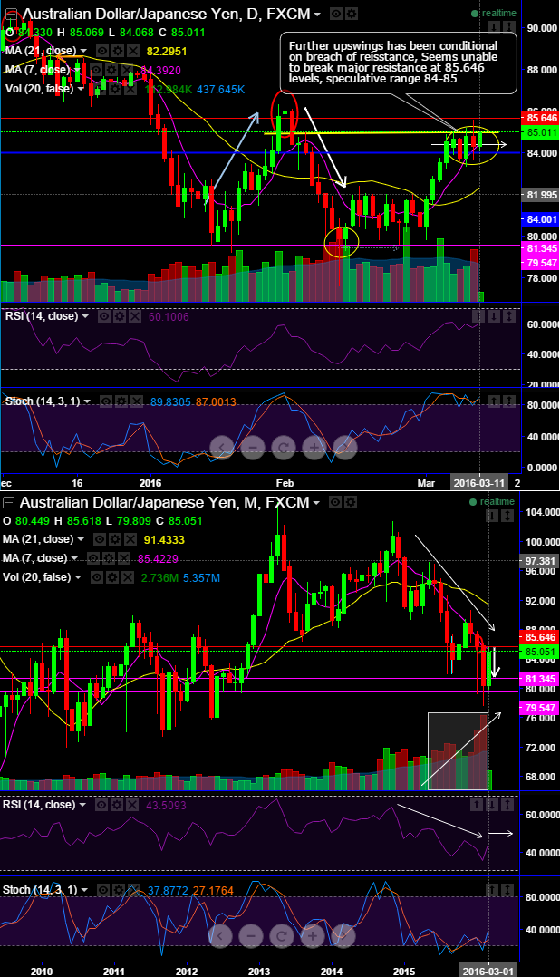Viewport: 560px width, 977px height.
Task: Maximize the daily RSI pane
Action: click(x=509, y=316)
